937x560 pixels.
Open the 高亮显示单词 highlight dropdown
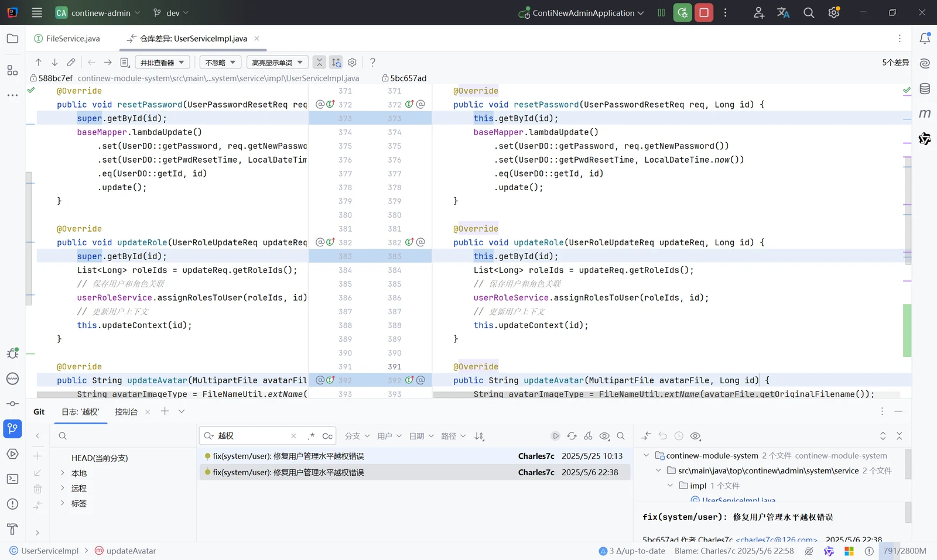(x=277, y=62)
